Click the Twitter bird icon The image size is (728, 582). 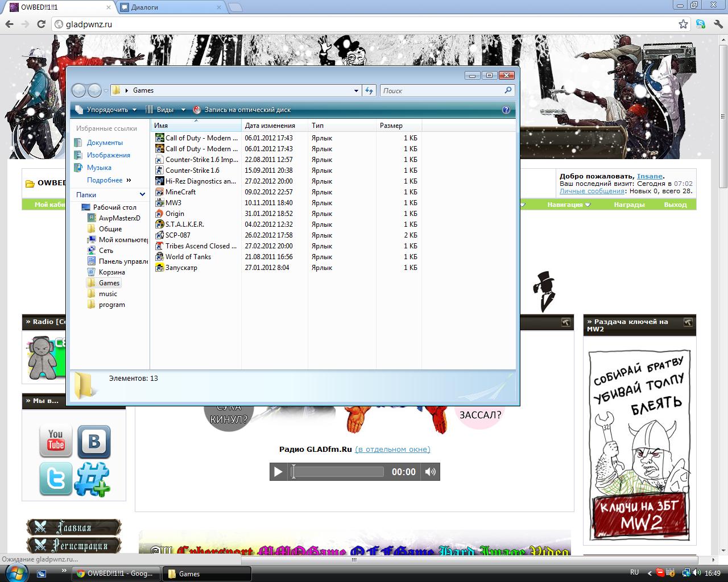coord(55,479)
